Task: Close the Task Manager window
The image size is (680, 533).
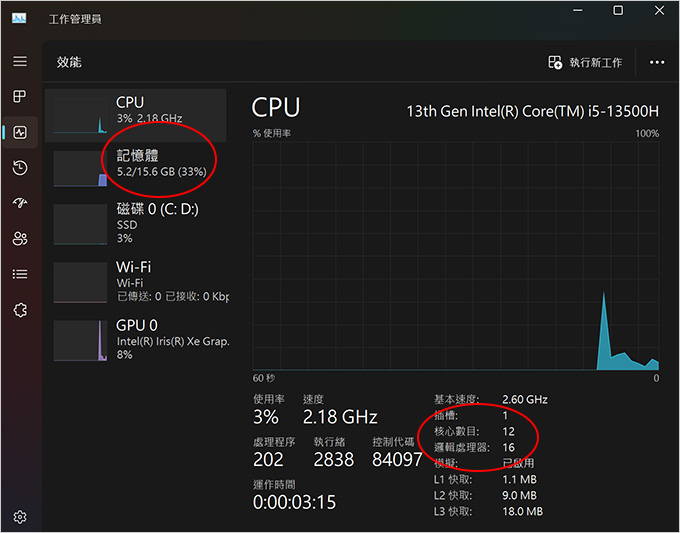Action: coord(659,10)
